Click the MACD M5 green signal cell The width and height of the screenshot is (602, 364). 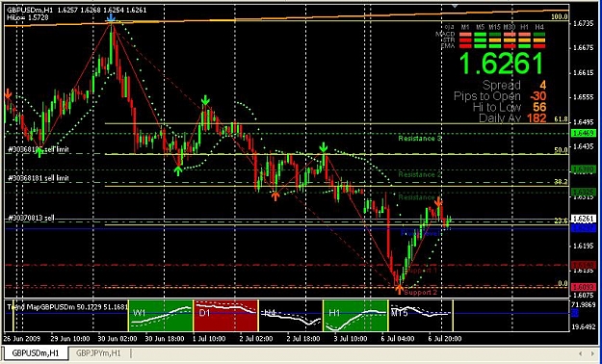481,35
